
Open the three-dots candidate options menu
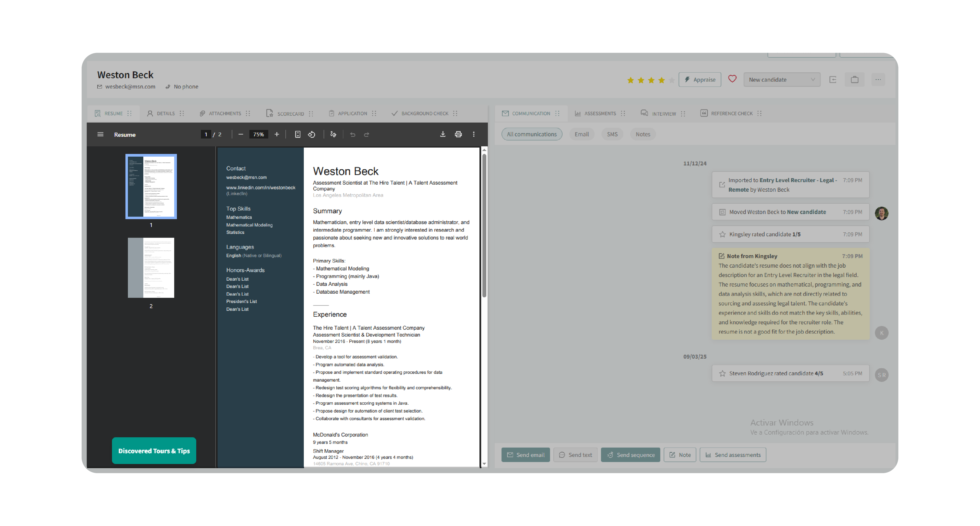pos(878,80)
